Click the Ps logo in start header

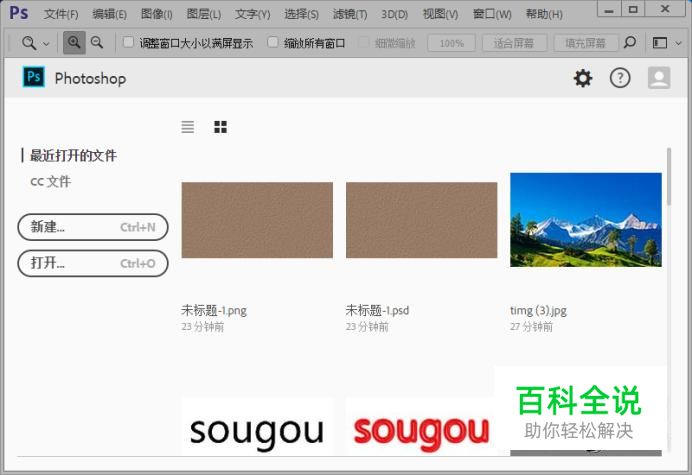point(34,77)
